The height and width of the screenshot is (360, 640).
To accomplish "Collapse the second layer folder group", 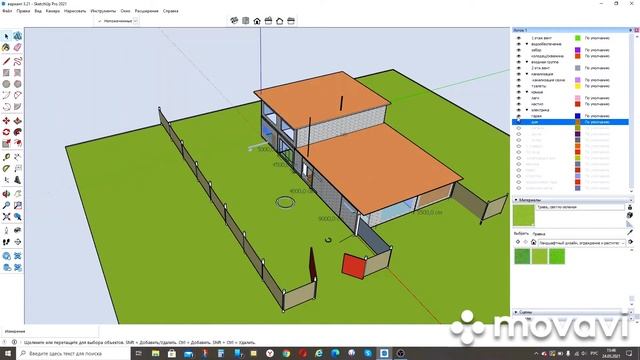I will click(x=527, y=62).
